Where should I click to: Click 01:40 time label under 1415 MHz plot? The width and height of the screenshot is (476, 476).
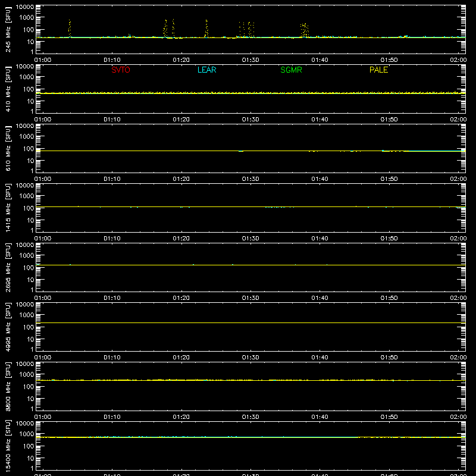[320, 239]
